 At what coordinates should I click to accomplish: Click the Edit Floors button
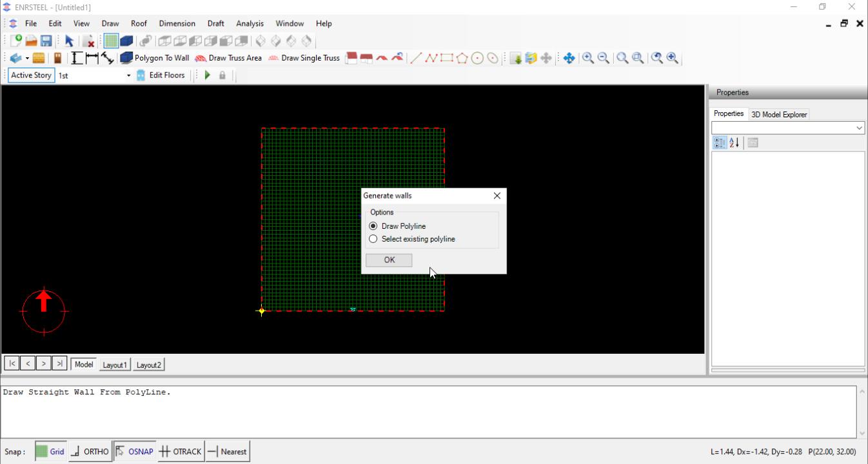[161, 75]
